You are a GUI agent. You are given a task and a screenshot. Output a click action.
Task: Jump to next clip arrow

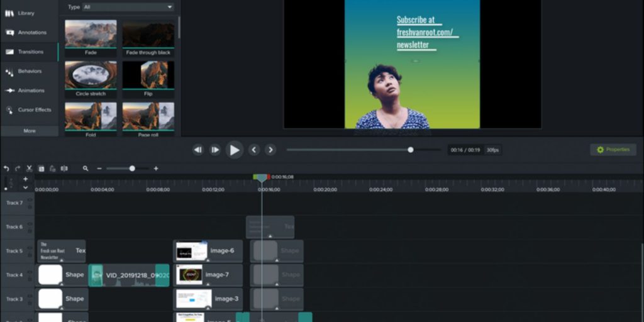tap(270, 150)
